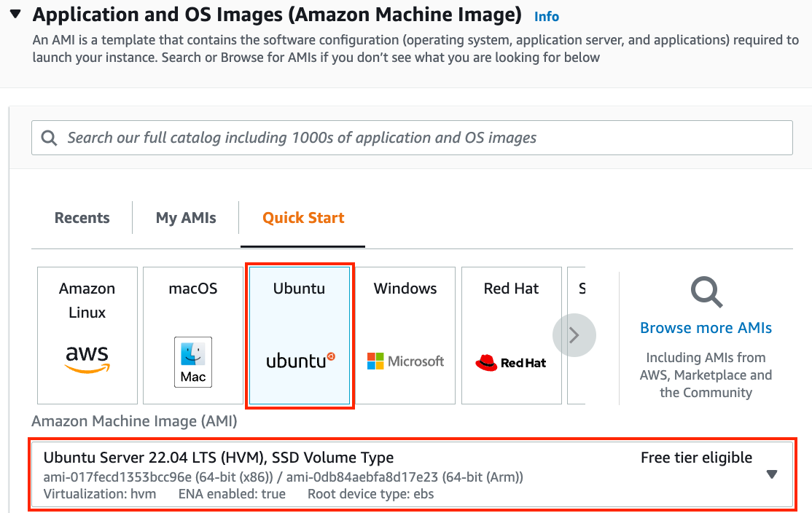The image size is (812, 513).
Task: Click the Mac Finder icon on macOS tile
Action: coord(193,361)
